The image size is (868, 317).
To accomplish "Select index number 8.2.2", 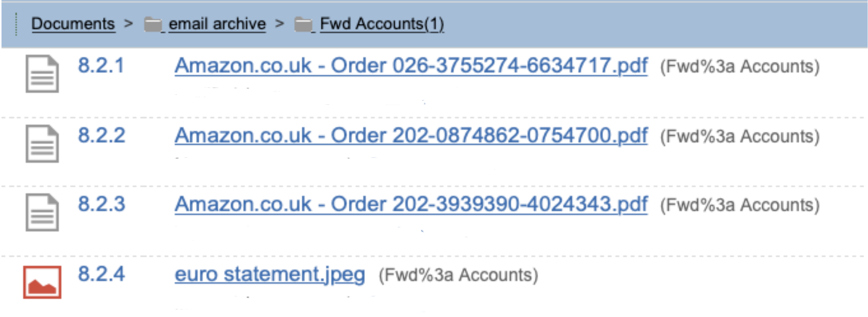I will 101,136.
